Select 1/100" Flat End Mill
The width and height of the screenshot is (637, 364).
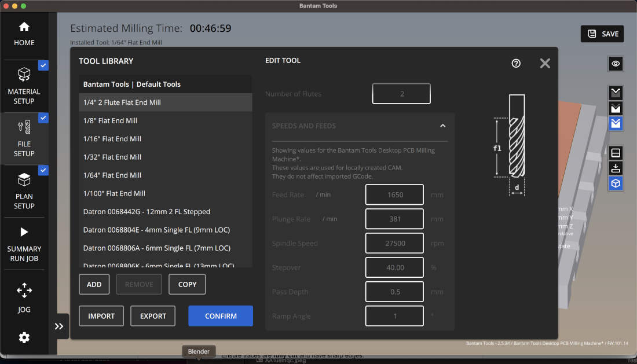coord(166,193)
